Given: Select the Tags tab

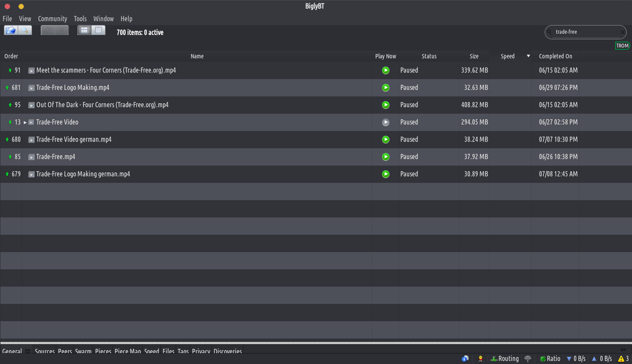Looking at the screenshot, I should coord(183,351).
